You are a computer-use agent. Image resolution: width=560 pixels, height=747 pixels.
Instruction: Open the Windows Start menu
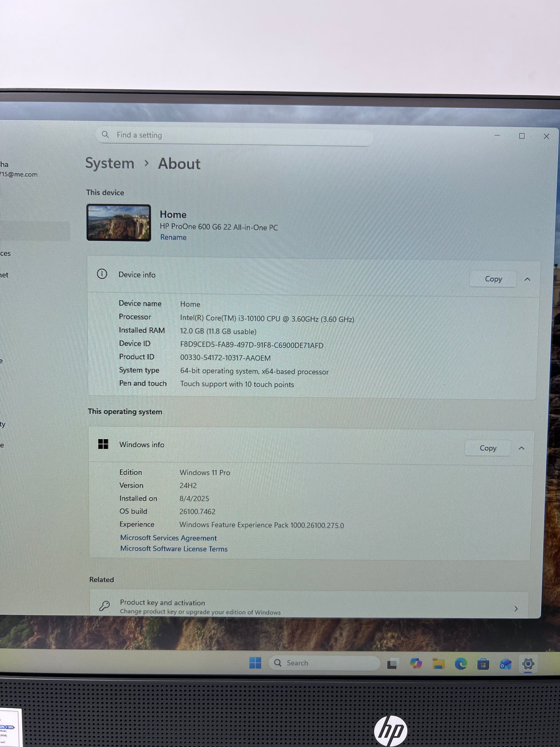255,663
